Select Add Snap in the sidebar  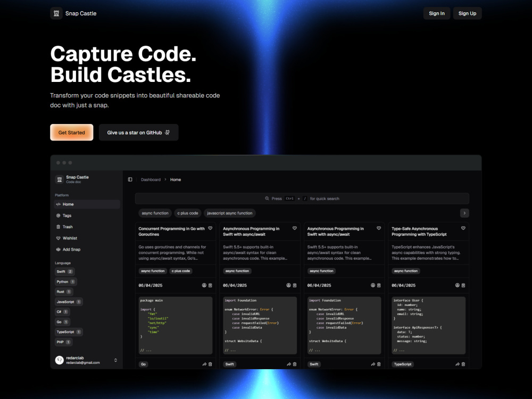pos(87,250)
